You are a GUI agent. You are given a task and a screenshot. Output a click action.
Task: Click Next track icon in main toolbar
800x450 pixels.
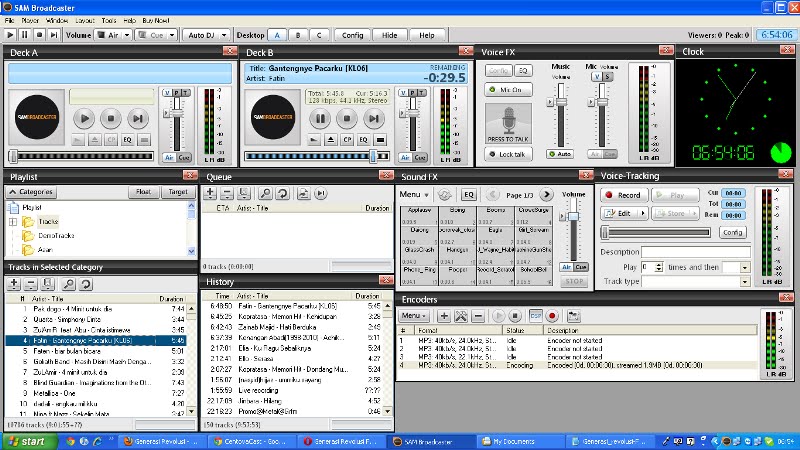[x=54, y=35]
